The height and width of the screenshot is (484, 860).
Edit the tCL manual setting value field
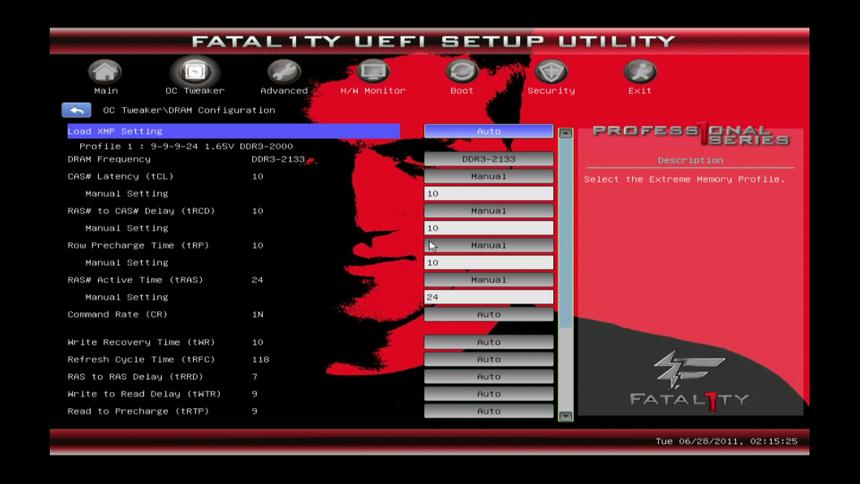[488, 194]
